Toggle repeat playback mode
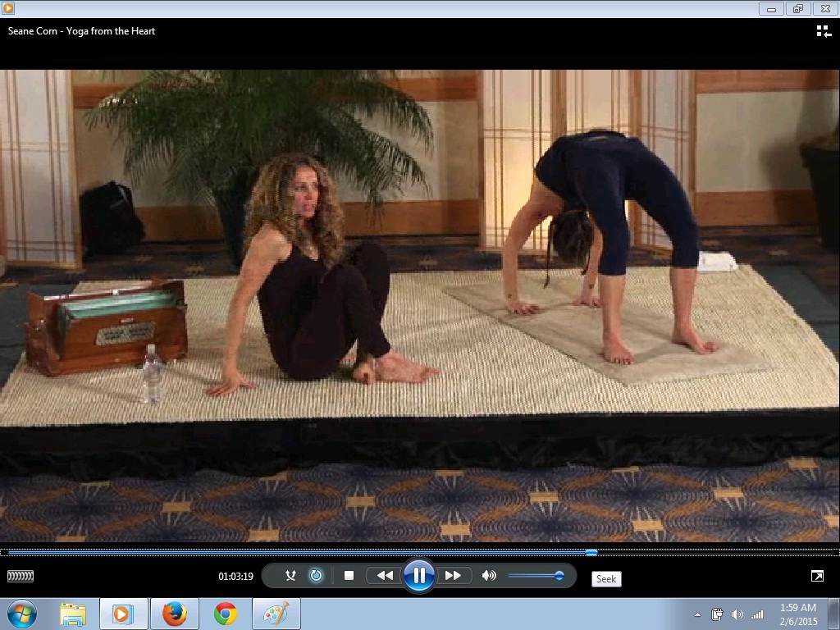The width and height of the screenshot is (840, 630). point(316,576)
